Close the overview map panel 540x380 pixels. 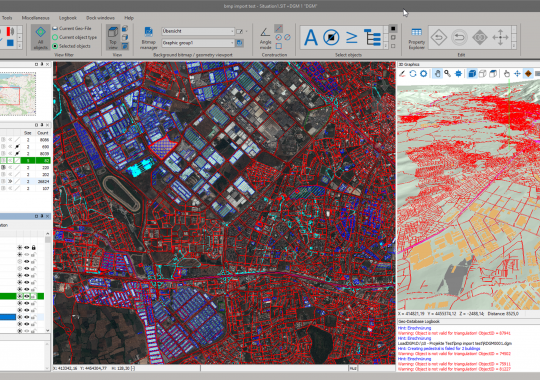(x=48, y=64)
